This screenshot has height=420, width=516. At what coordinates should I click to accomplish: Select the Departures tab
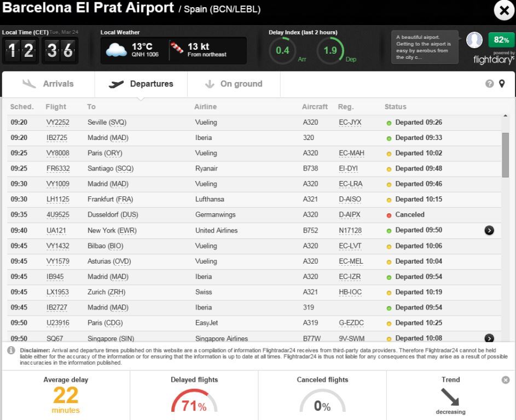coord(141,84)
